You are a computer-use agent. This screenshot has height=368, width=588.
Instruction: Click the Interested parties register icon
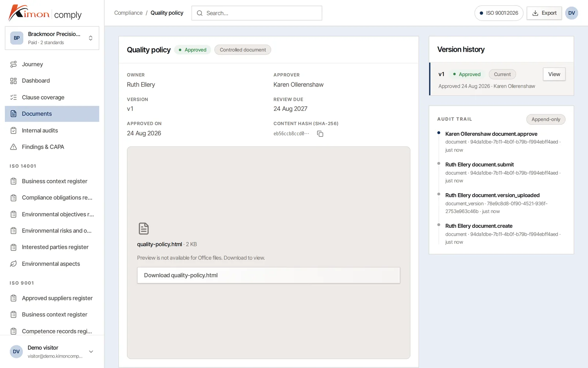[14, 247]
